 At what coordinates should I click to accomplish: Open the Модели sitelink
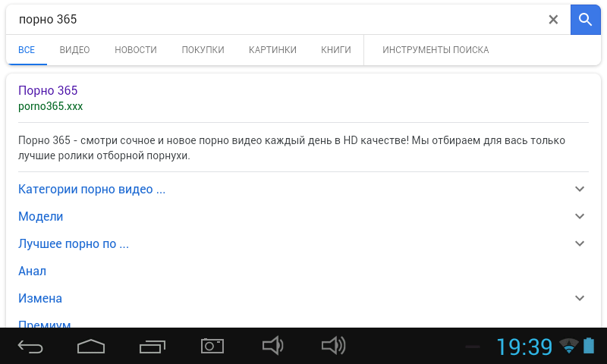[41, 216]
